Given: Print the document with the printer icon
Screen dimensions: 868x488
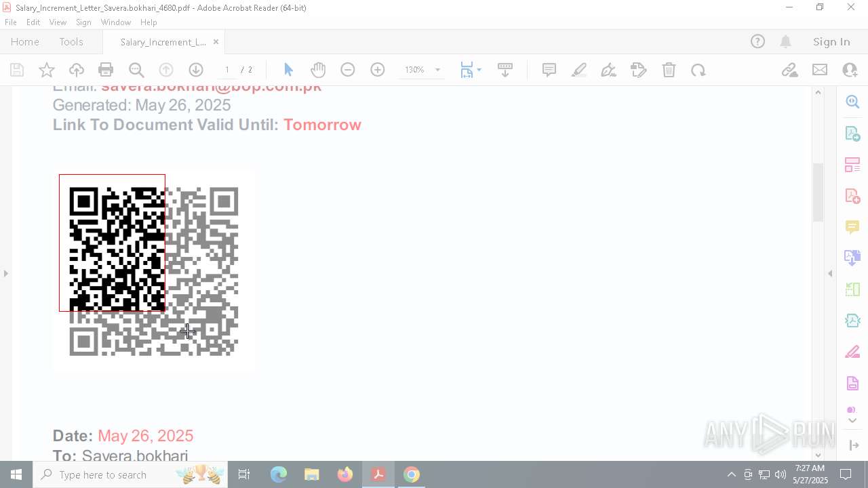Looking at the screenshot, I should coord(106,70).
